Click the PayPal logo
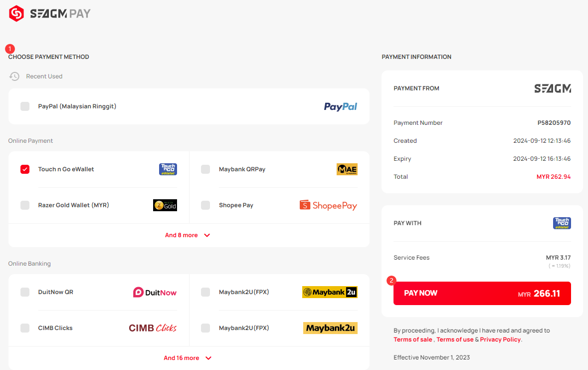588x370 pixels. point(341,107)
